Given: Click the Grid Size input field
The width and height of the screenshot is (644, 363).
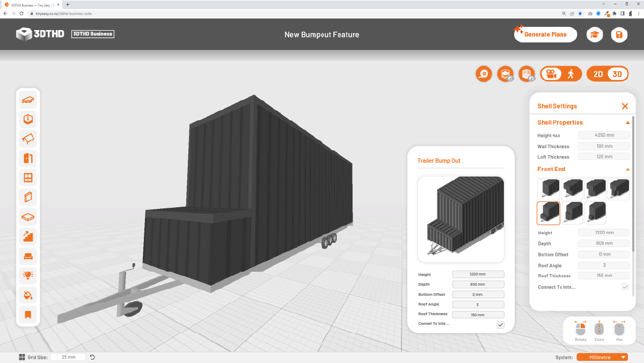Looking at the screenshot, I should [68, 357].
